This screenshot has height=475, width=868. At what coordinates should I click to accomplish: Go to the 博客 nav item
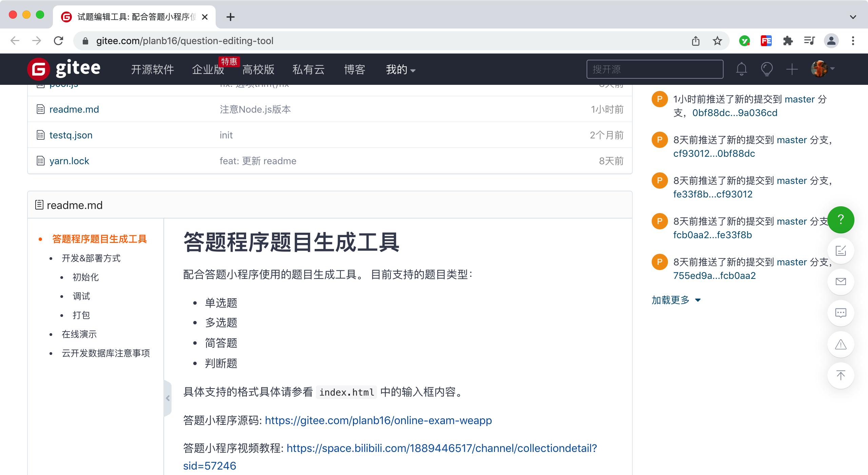(x=354, y=70)
